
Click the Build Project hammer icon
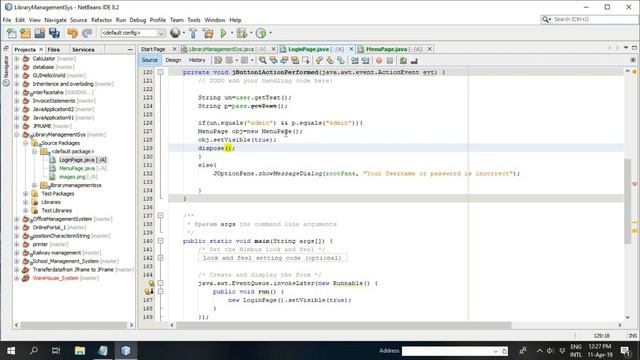click(x=193, y=33)
